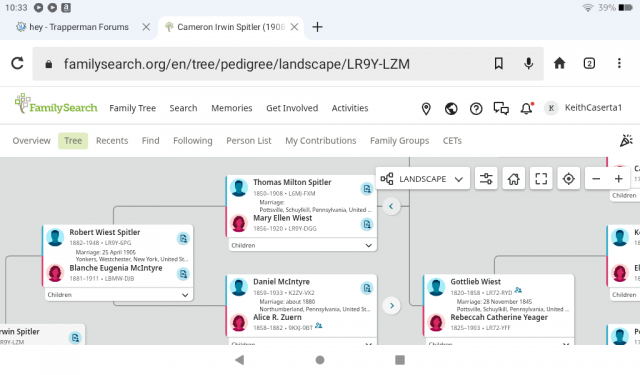
Task: Open tree display options sliders icon
Action: pyautogui.click(x=486, y=179)
